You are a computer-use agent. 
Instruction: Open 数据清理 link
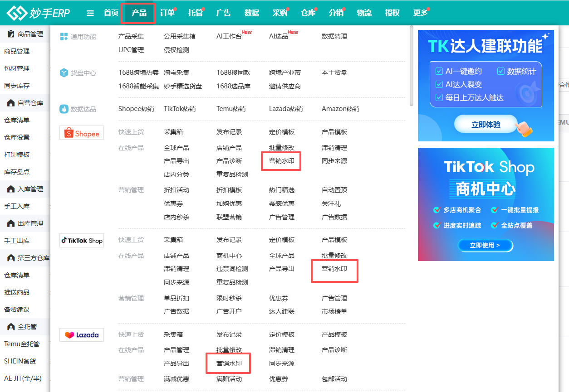(334, 36)
